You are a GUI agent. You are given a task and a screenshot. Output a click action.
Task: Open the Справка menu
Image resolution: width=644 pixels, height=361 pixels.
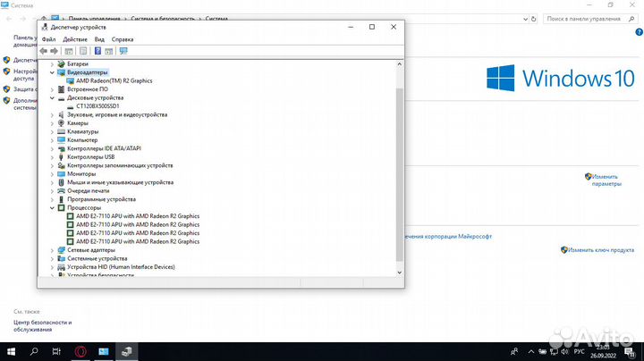pos(123,39)
